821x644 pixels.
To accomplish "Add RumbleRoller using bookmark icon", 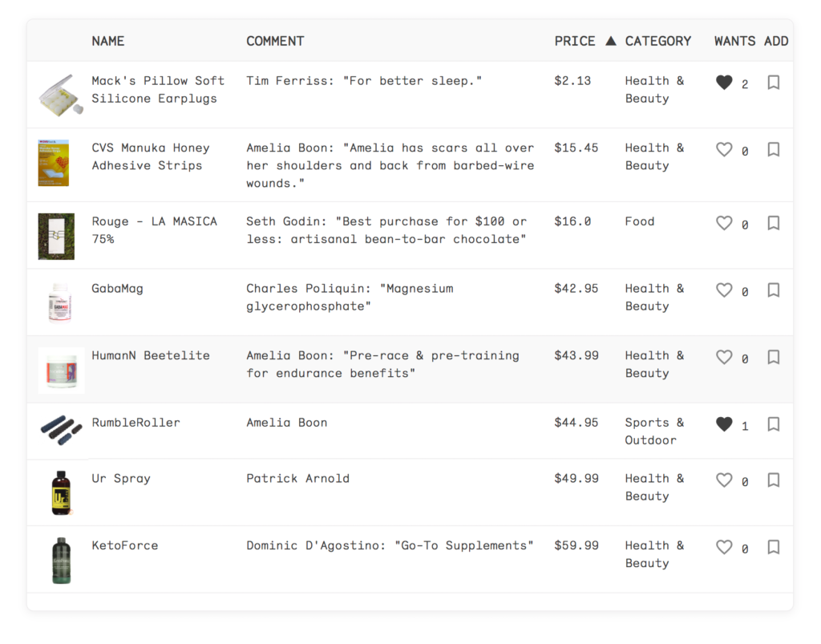I will point(774,424).
